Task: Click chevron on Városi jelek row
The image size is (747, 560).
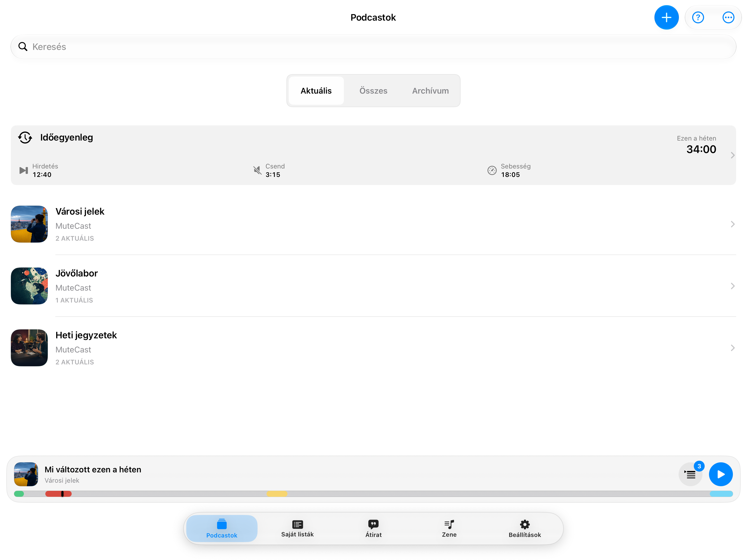Action: [x=732, y=224]
